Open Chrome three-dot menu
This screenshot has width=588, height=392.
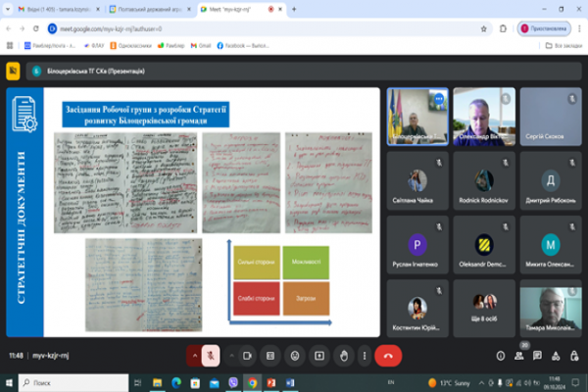579,28
